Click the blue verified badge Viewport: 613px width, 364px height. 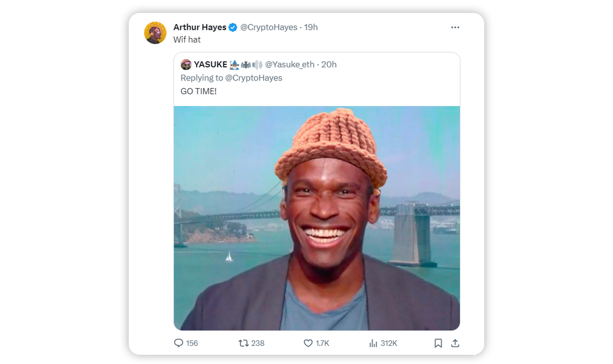point(233,27)
